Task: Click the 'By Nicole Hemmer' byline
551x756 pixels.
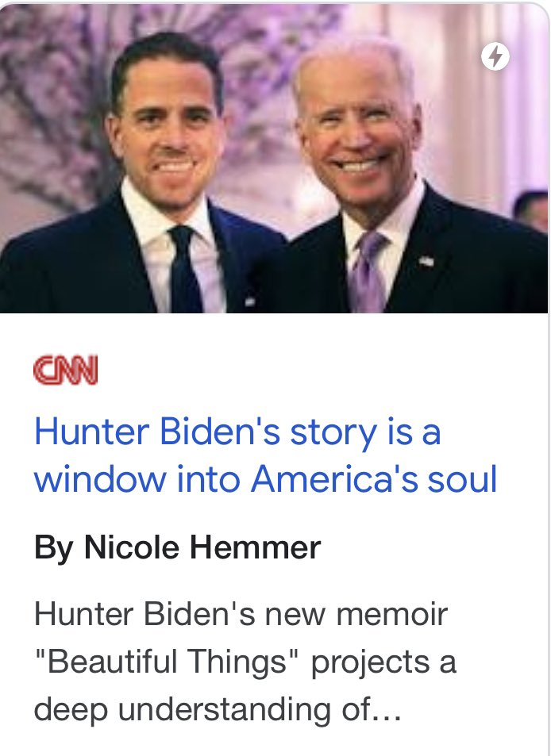Action: pyautogui.click(x=176, y=547)
